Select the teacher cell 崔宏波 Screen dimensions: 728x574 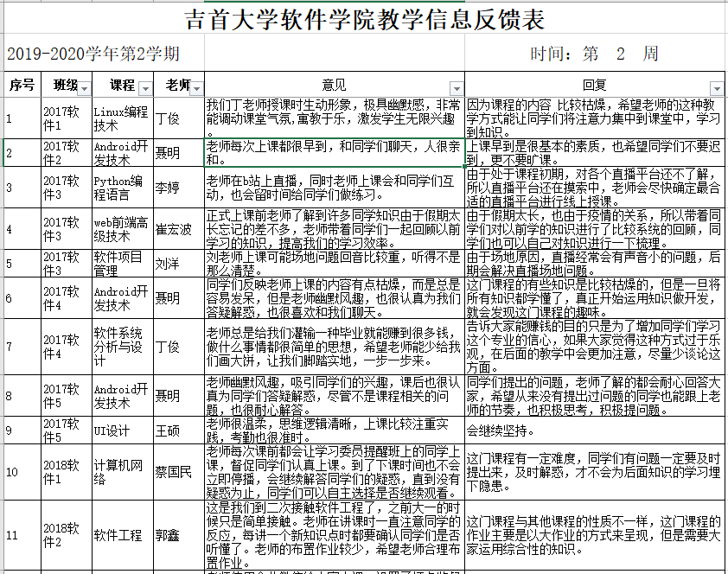[173, 230]
